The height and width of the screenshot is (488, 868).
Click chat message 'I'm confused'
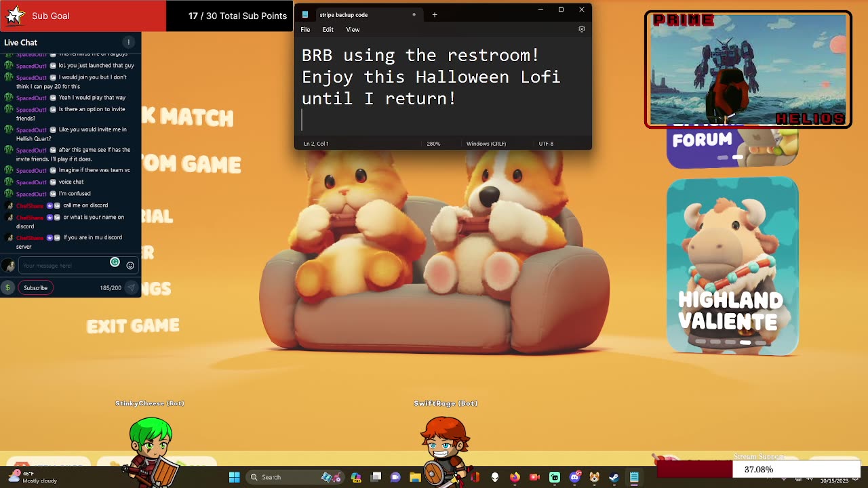tap(75, 193)
